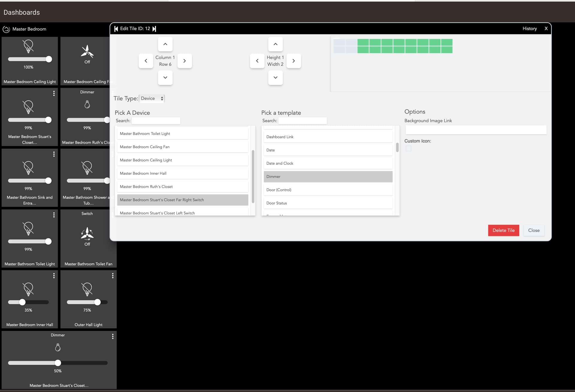Open tile History
Screen dimensions: 575x392
[x=529, y=29]
